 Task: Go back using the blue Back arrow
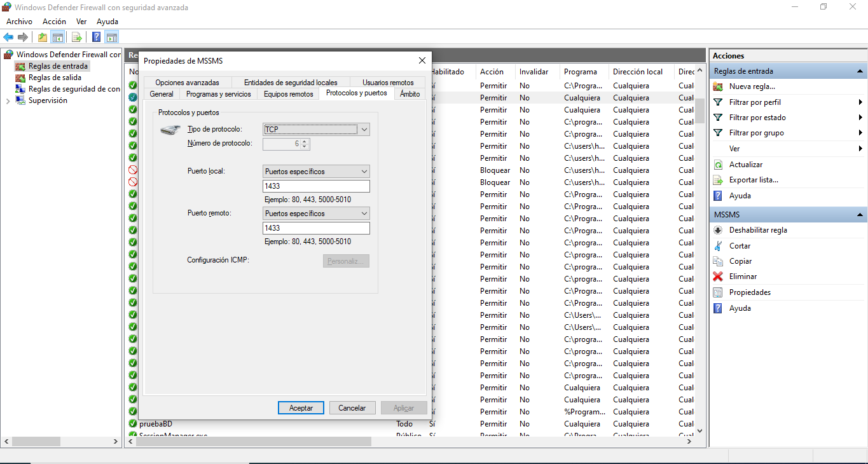click(8, 37)
